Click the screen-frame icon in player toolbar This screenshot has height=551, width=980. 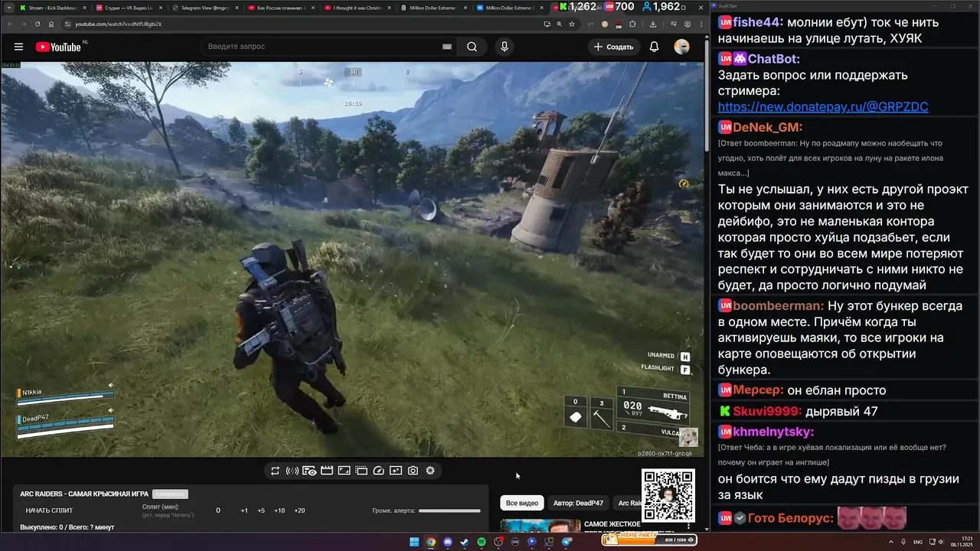pos(345,471)
